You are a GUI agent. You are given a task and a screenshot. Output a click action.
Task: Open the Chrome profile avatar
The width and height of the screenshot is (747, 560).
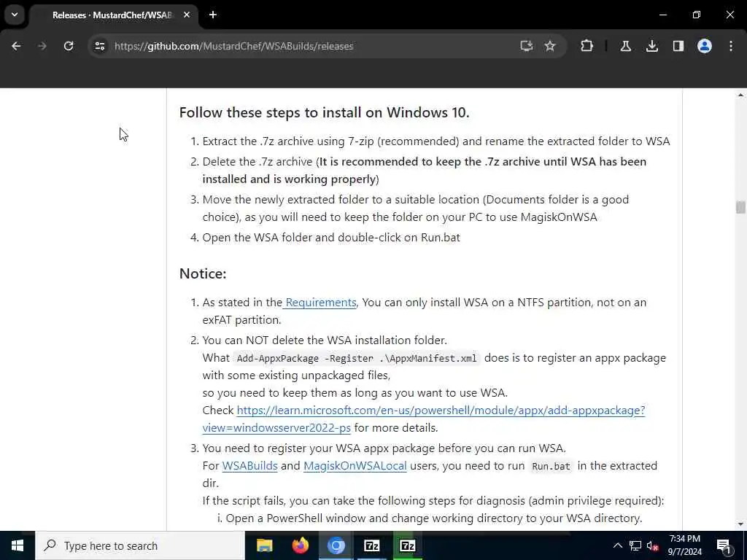tap(705, 46)
